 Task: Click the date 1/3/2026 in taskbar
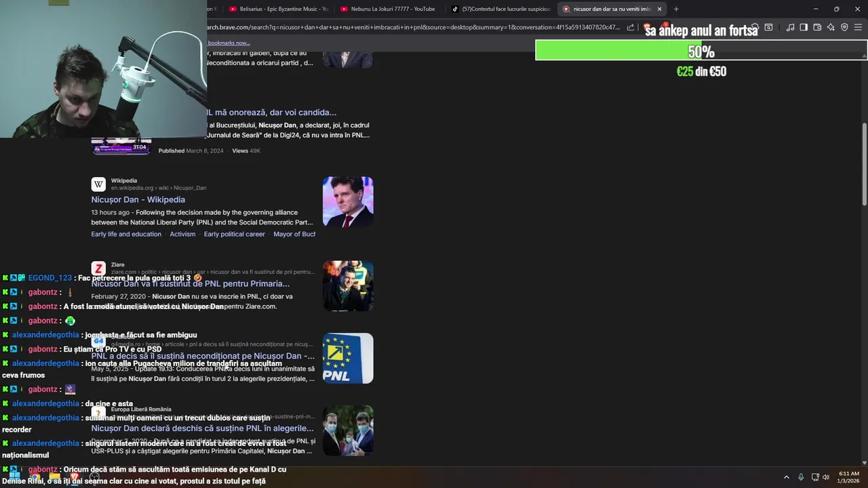(848, 481)
